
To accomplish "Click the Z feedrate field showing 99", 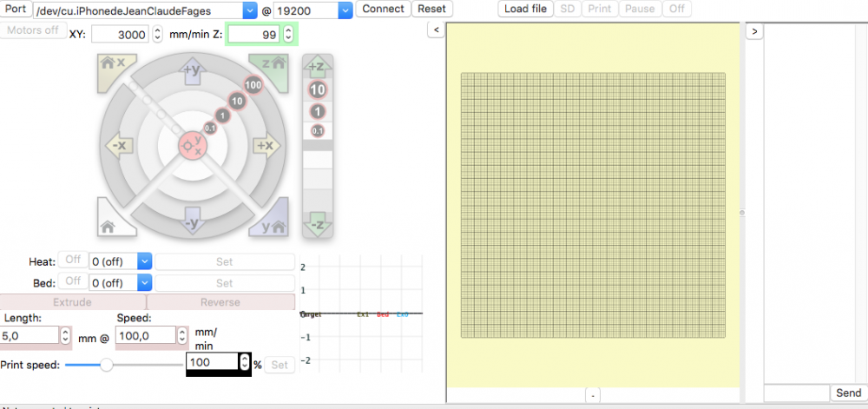I will click(x=254, y=35).
